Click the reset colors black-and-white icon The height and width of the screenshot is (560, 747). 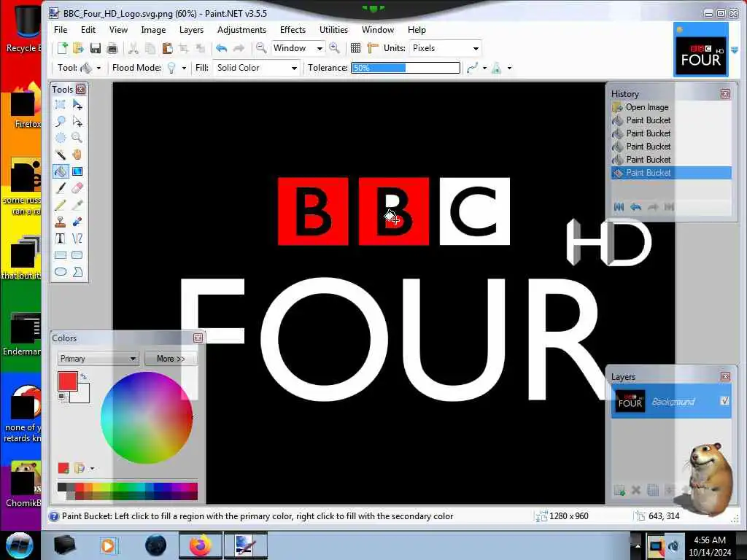[x=61, y=397]
